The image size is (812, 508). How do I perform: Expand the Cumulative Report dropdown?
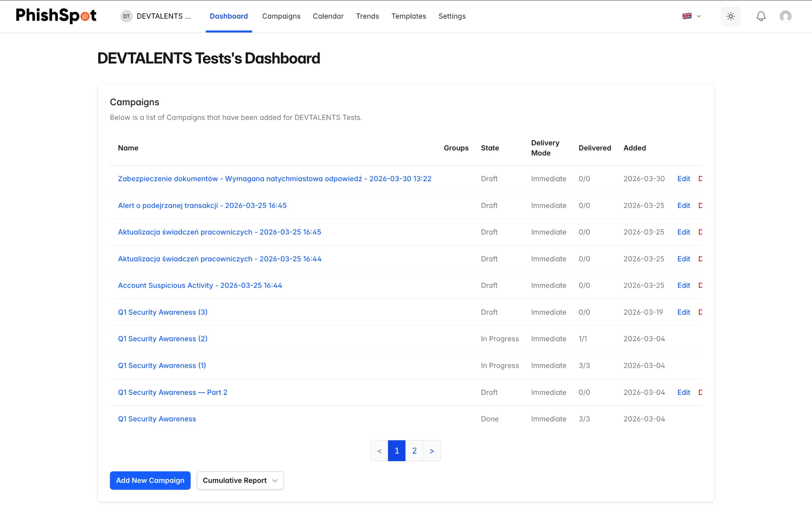coord(240,480)
